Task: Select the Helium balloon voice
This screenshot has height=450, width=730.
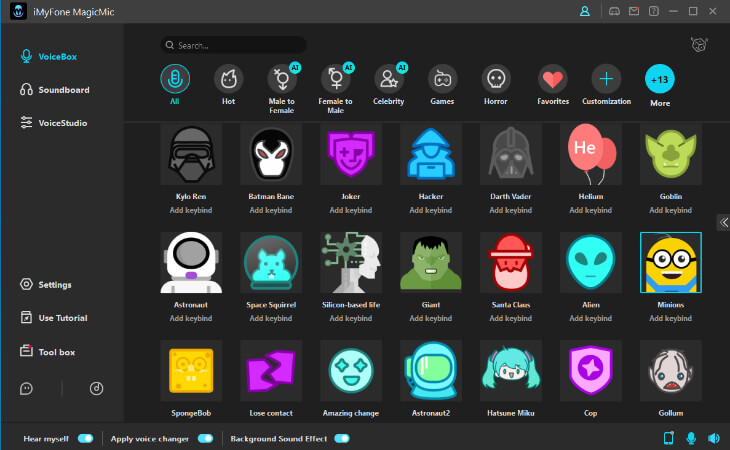Action: tap(591, 154)
